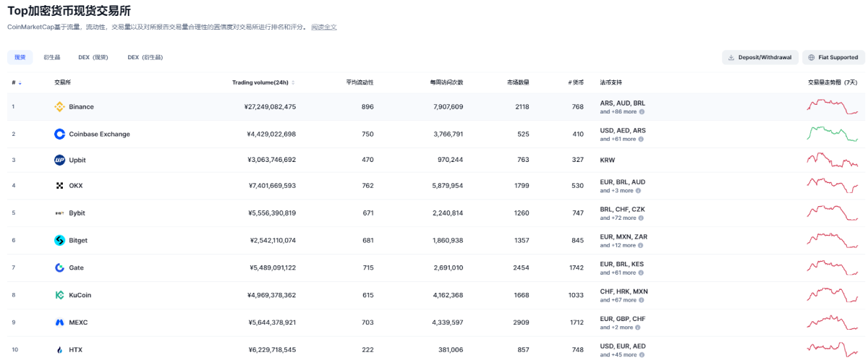Open the KuCoin exchange link
This screenshot has height=363, width=868.
(x=80, y=295)
